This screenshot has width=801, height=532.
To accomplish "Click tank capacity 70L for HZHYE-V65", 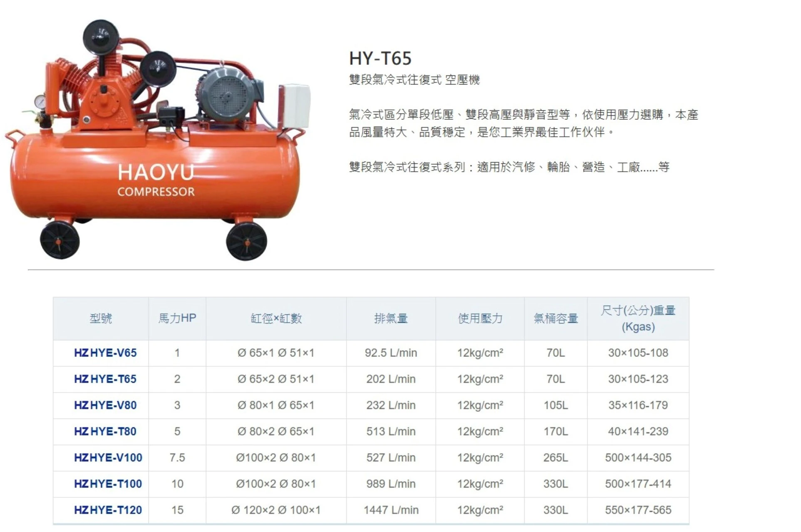I will click(x=556, y=353).
